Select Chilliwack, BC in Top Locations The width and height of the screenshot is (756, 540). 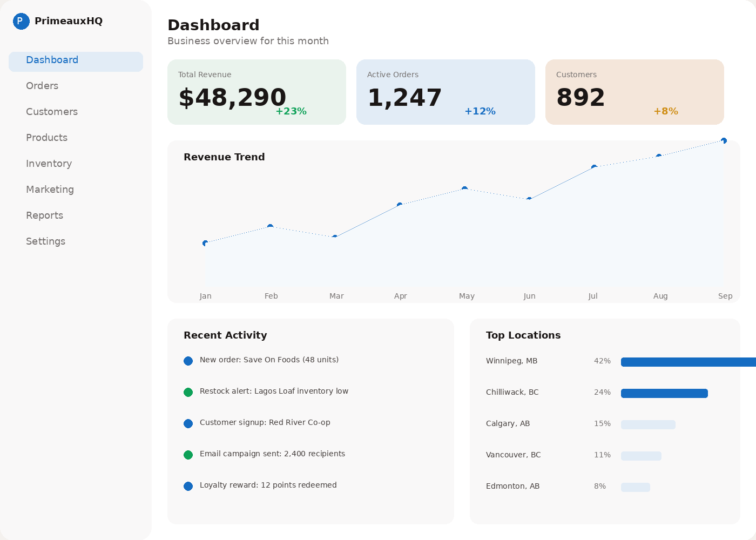tap(512, 392)
